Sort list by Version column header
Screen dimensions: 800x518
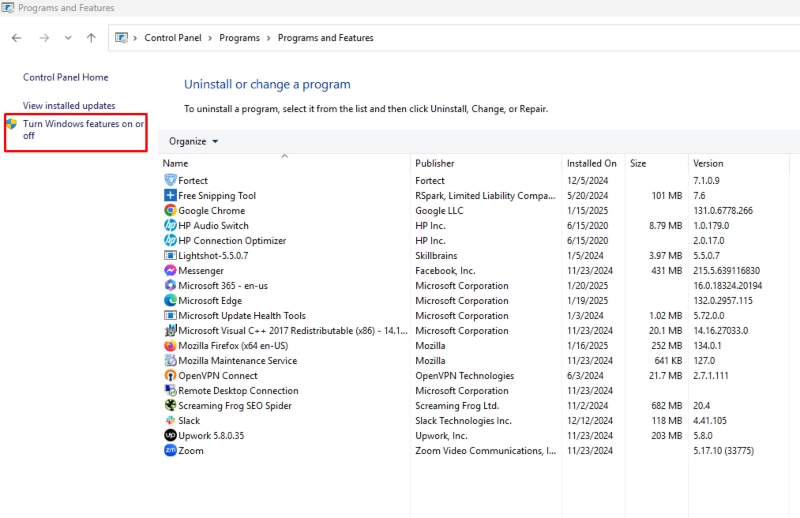pos(738,163)
